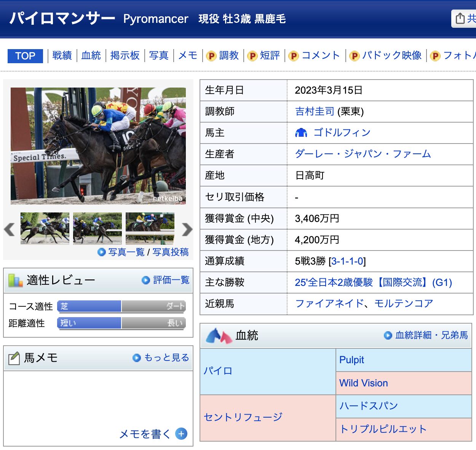Click the birth date 2023年3月15日
Image resolution: width=476 pixels, height=450 pixels.
(x=329, y=90)
